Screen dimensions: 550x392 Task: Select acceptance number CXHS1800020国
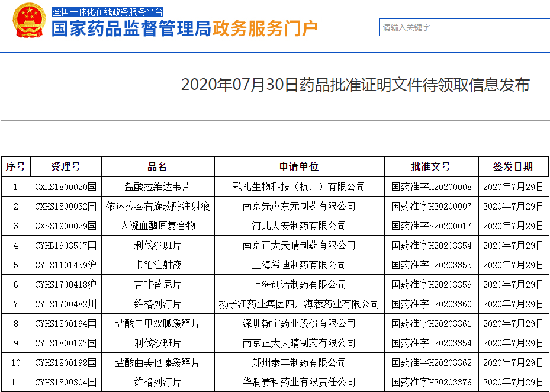click(x=66, y=187)
